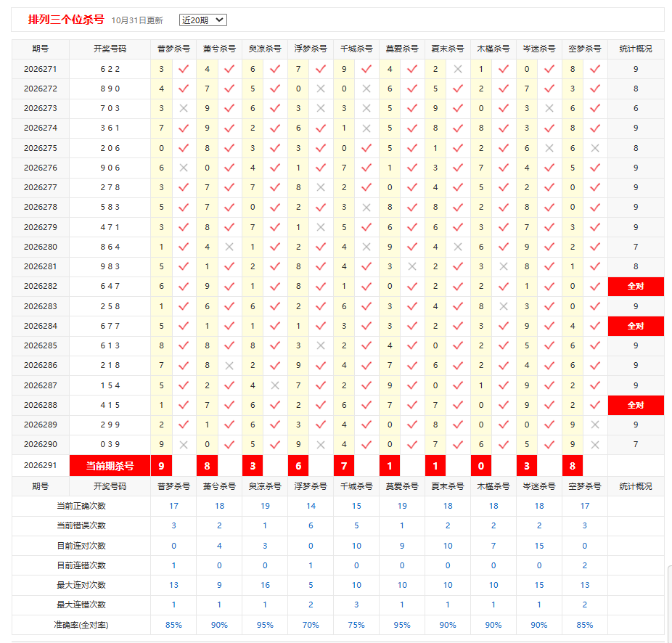Click current period number 2026291
Viewport: 672px width, 643px height.
[x=41, y=465]
